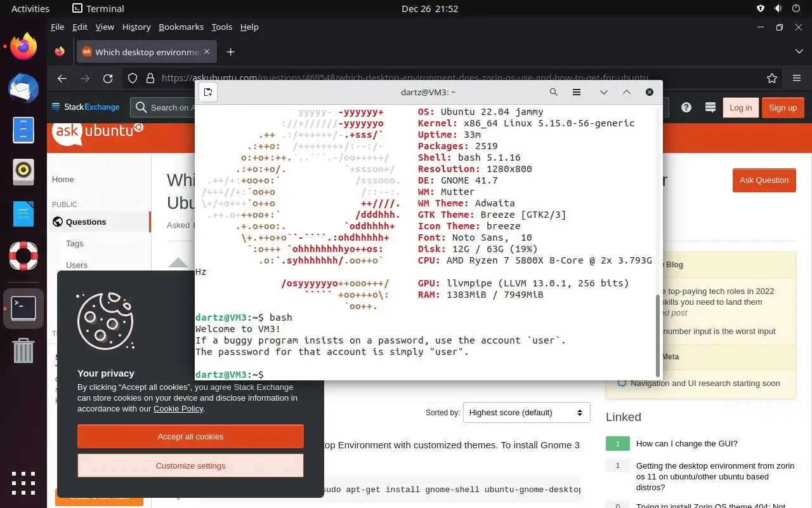812x508 pixels.
Task: Open Rhythmbox music player in dock
Action: (x=23, y=171)
